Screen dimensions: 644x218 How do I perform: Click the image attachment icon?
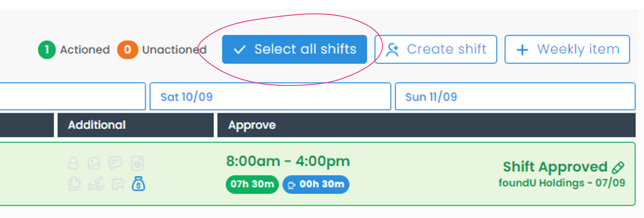point(94,163)
